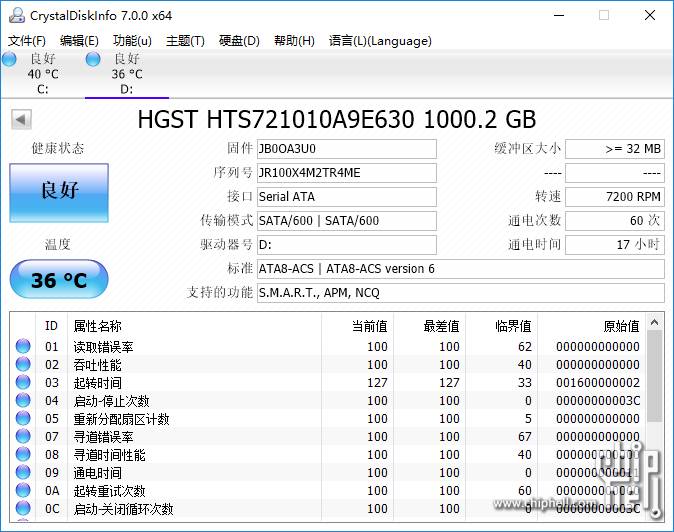Click the 36 °C temperature button
The image size is (674, 532).
[x=59, y=279]
